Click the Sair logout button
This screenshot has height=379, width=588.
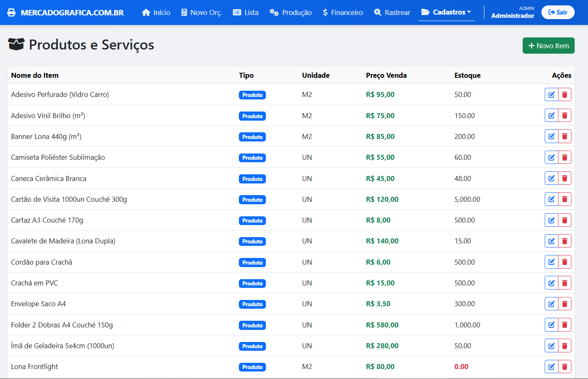(x=558, y=12)
